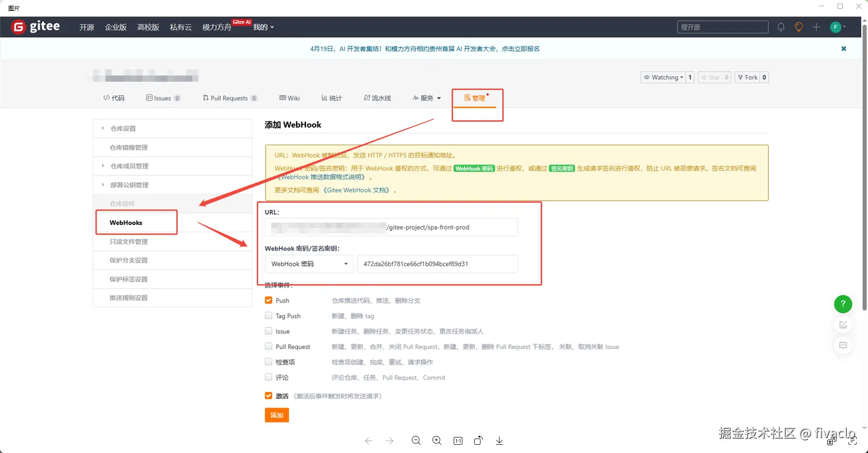
Task: Check the 检查项 event checkbox
Action: [x=269, y=361]
